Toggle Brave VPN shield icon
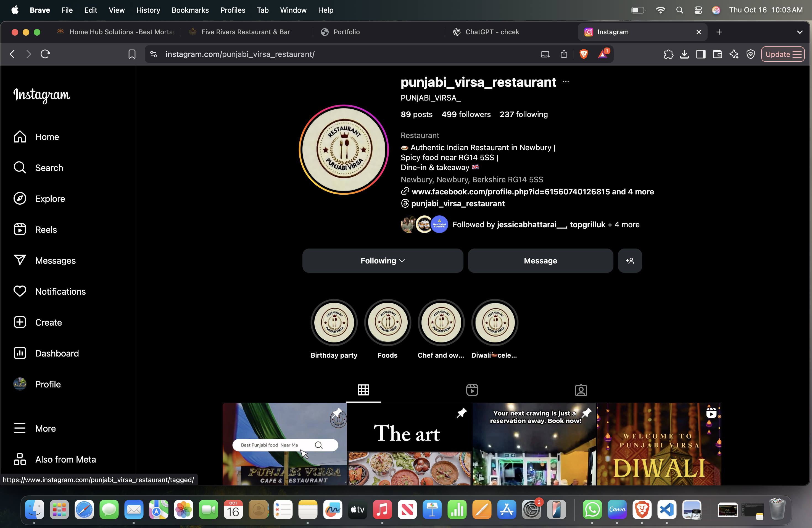 click(x=750, y=54)
